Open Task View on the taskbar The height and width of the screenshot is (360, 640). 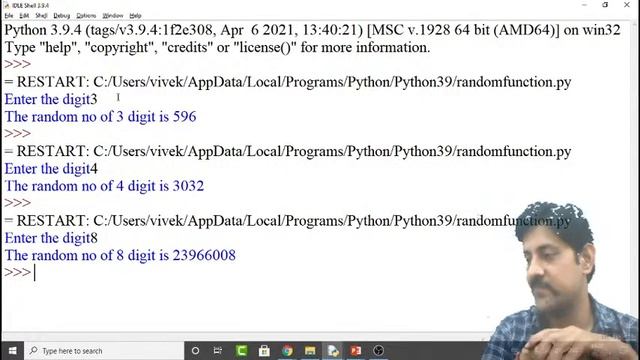click(x=218, y=351)
